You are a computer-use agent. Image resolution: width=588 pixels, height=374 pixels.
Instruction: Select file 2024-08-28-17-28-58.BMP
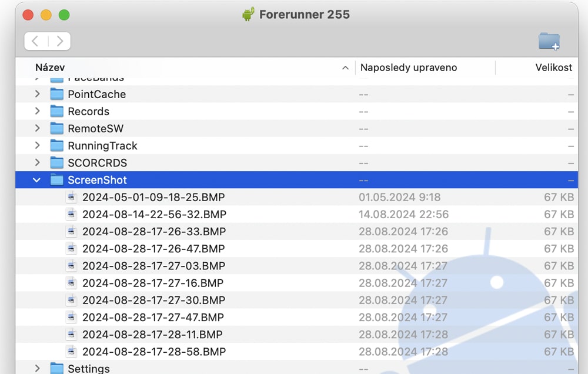coord(154,352)
